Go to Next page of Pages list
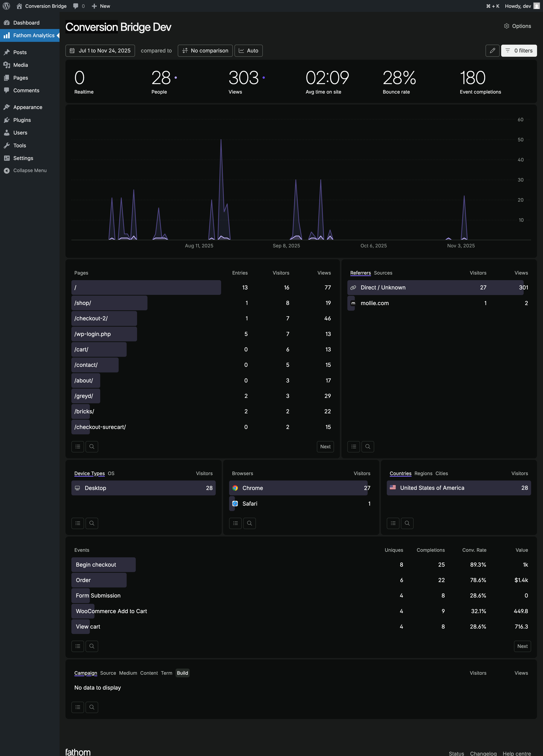This screenshot has height=756, width=543. pos(325,447)
